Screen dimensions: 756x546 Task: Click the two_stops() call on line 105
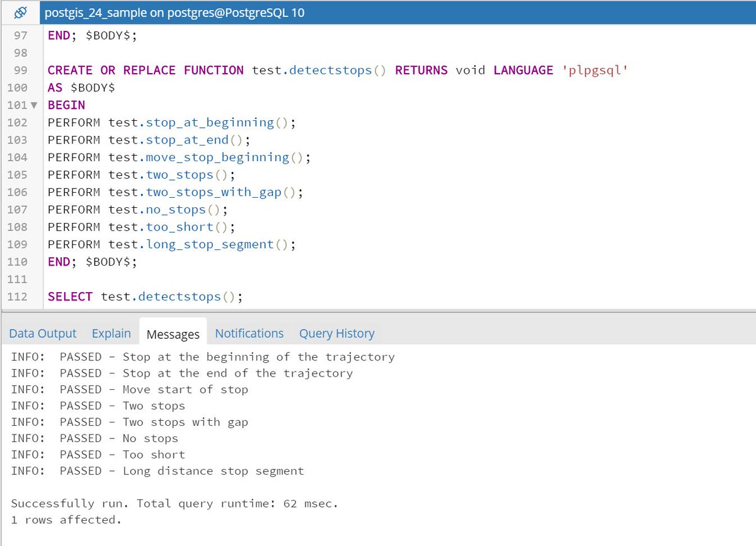coord(187,174)
